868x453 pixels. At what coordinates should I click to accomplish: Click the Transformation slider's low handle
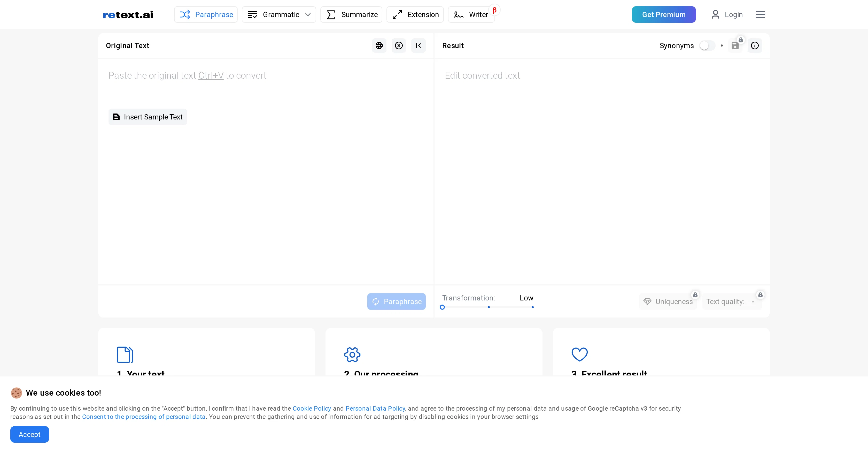pos(442,307)
